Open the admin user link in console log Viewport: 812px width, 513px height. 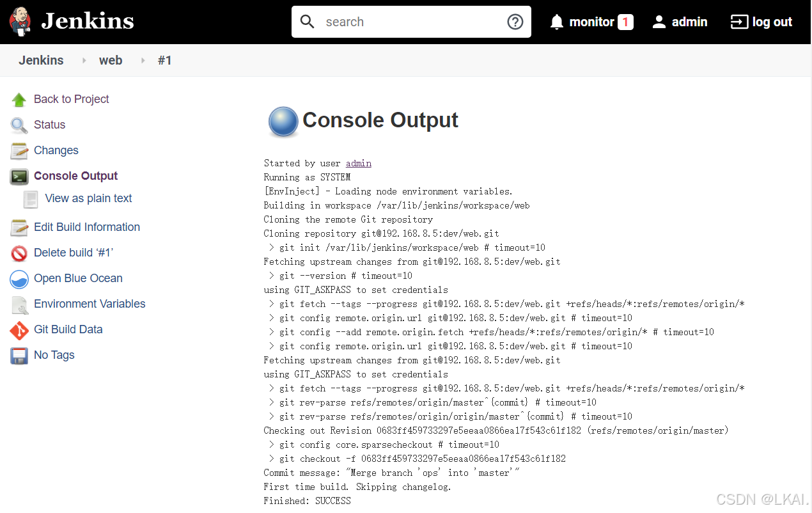358,162
